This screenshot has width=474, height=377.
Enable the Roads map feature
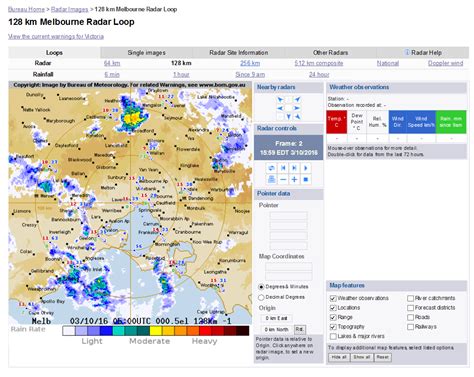(x=410, y=317)
